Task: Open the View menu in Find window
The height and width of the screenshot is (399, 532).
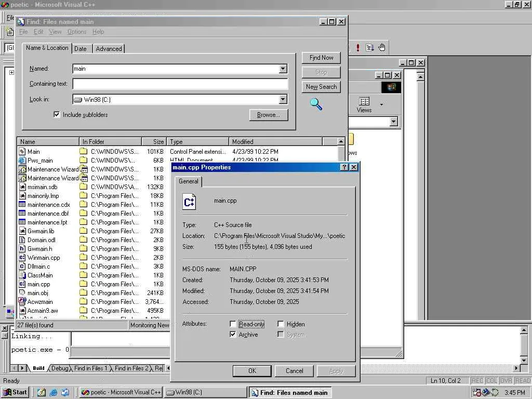Action: [x=55, y=32]
